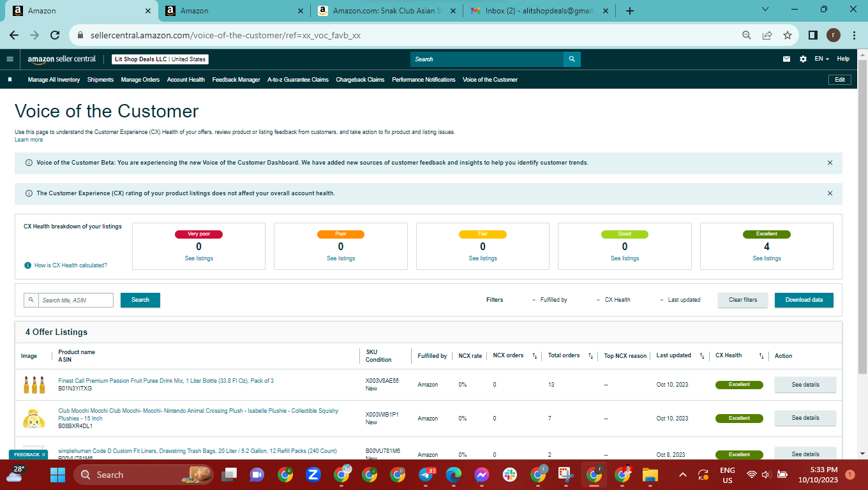Go to Shipments in the nav bar
Viewport: 868px width, 490px height.
coord(100,80)
